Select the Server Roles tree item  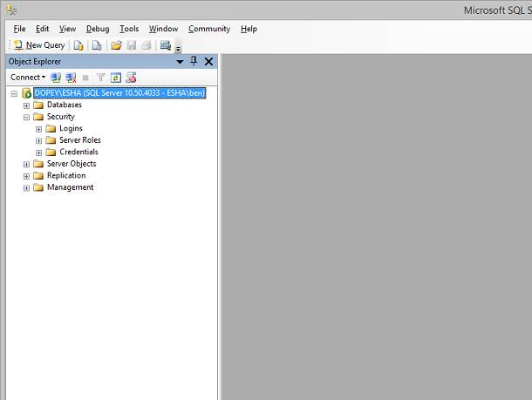80,140
